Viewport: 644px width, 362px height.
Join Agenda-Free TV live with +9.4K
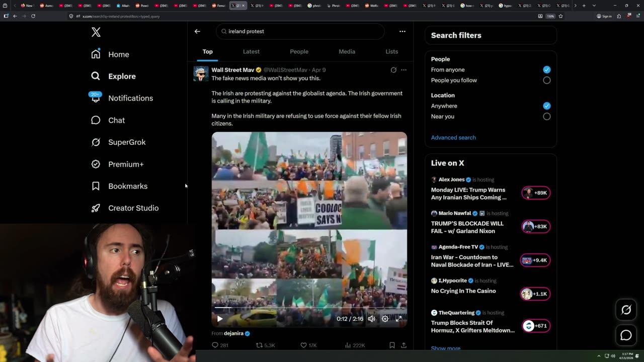(535, 260)
